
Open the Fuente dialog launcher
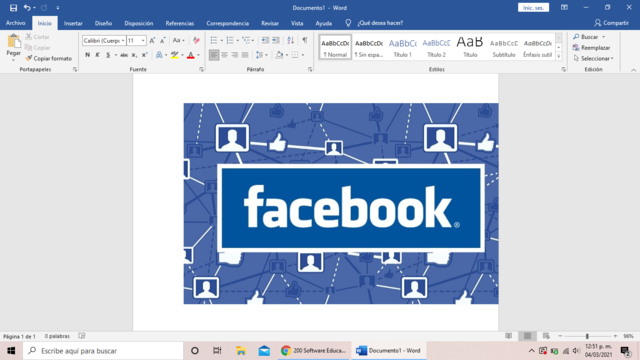201,69
